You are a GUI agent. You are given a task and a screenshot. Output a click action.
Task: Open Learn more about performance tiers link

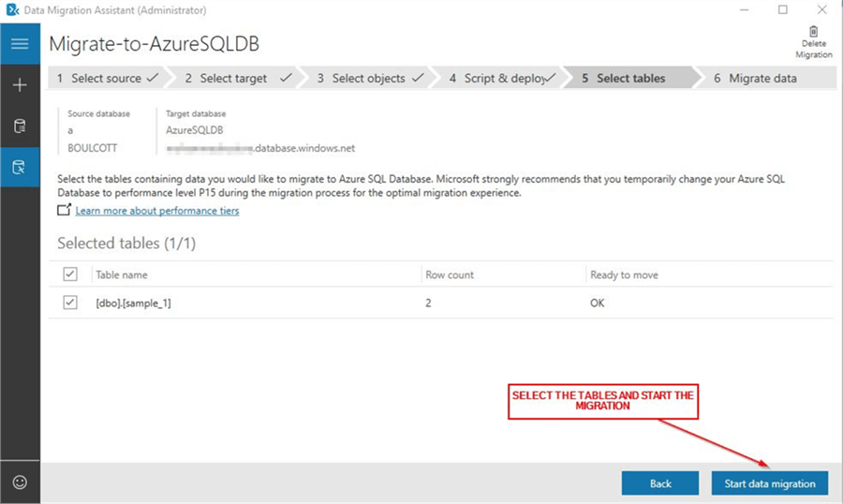157,211
